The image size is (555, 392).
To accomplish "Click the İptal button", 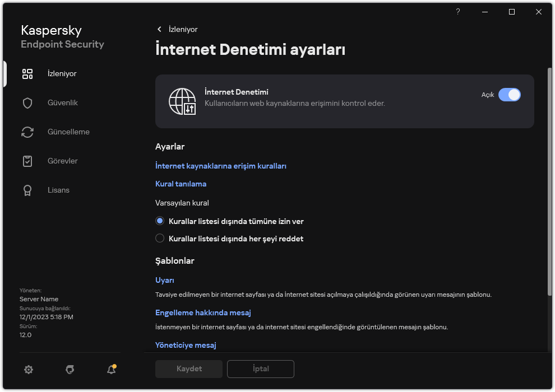I will [260, 369].
